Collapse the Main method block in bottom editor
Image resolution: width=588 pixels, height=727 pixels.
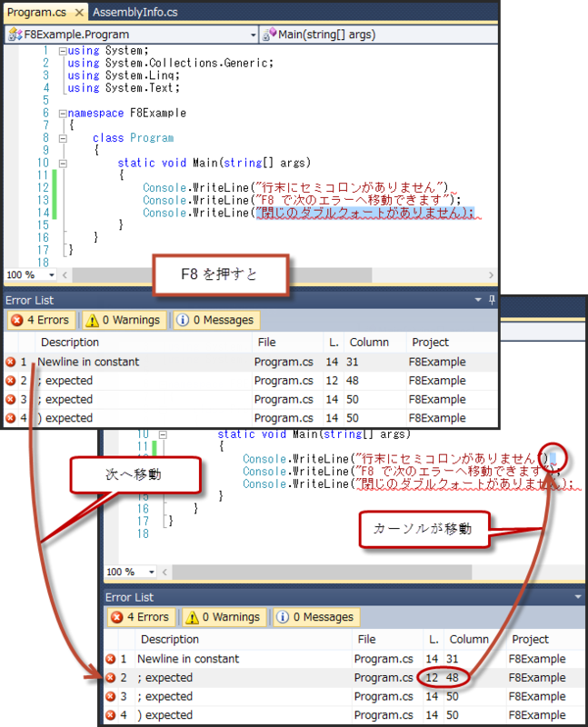coord(163,435)
